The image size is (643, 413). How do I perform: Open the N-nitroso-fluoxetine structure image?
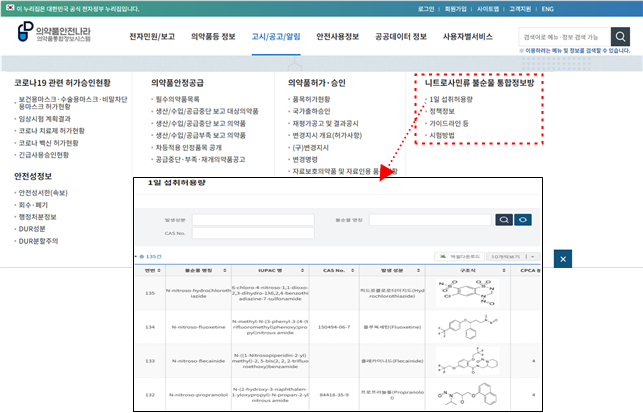(467, 327)
